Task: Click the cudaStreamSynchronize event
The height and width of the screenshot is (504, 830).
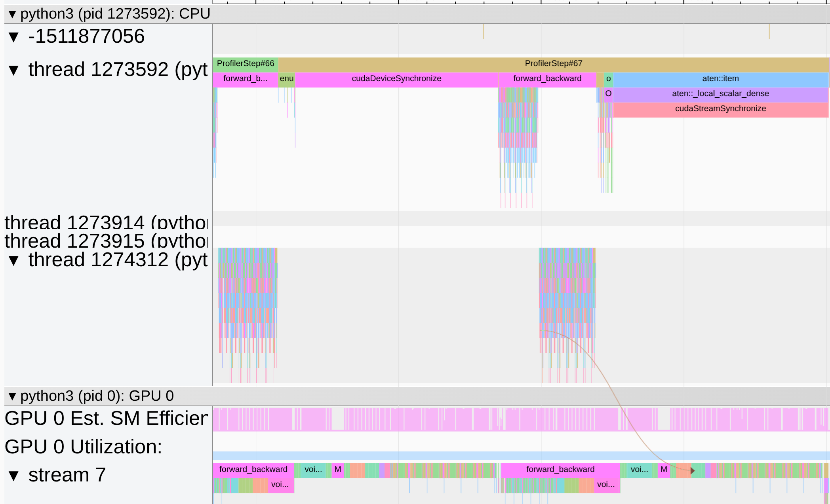Action: click(720, 109)
